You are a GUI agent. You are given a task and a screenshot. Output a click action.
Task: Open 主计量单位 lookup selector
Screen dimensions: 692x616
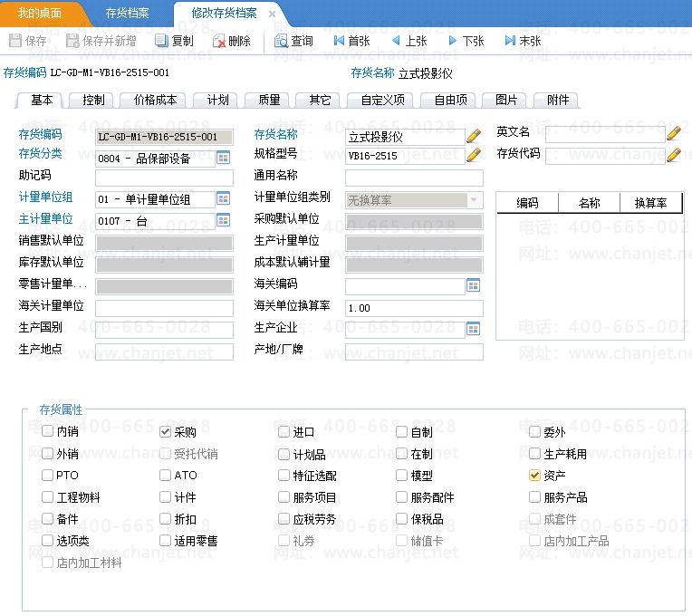[224, 220]
